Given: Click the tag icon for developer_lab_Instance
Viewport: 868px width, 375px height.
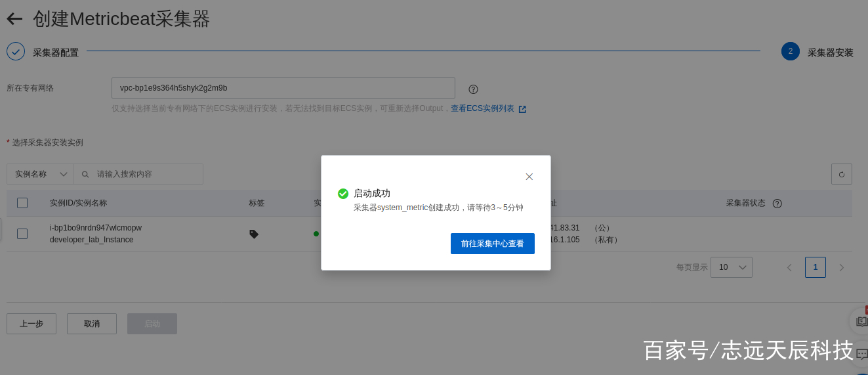Looking at the screenshot, I should tap(254, 234).
